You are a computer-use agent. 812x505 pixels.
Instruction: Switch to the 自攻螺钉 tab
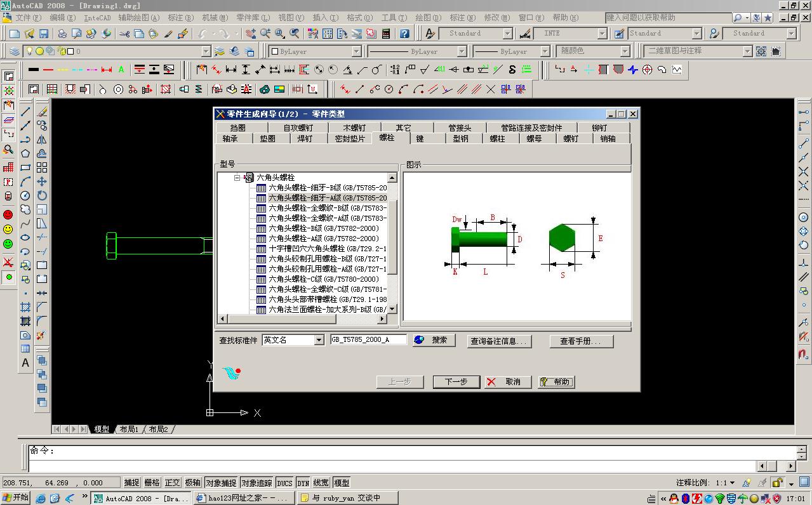(x=298, y=128)
